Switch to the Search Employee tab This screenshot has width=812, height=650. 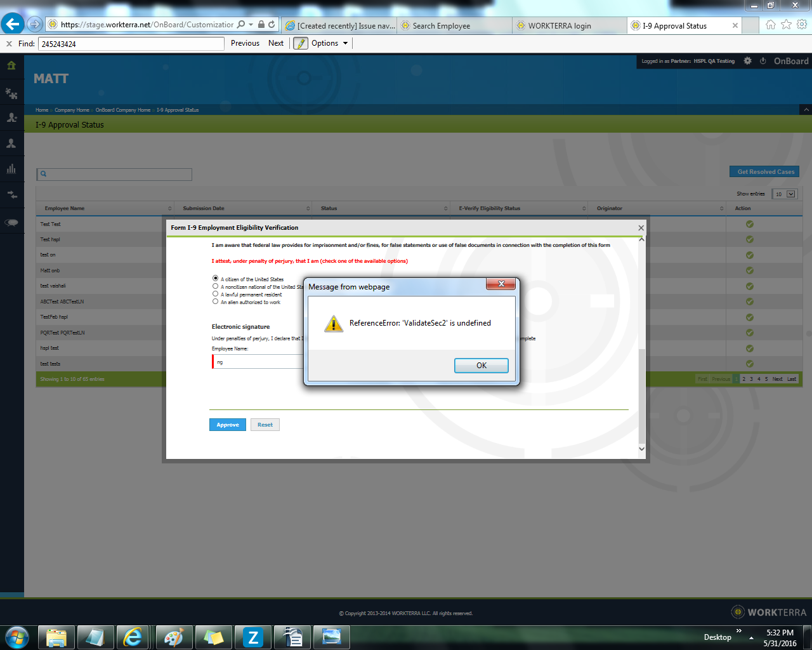[441, 26]
